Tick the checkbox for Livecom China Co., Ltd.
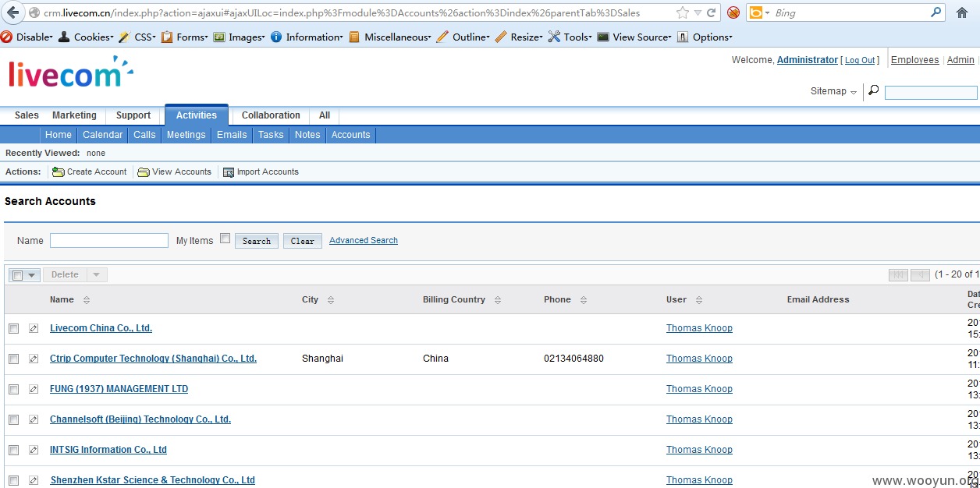The width and height of the screenshot is (980, 488). pos(13,329)
